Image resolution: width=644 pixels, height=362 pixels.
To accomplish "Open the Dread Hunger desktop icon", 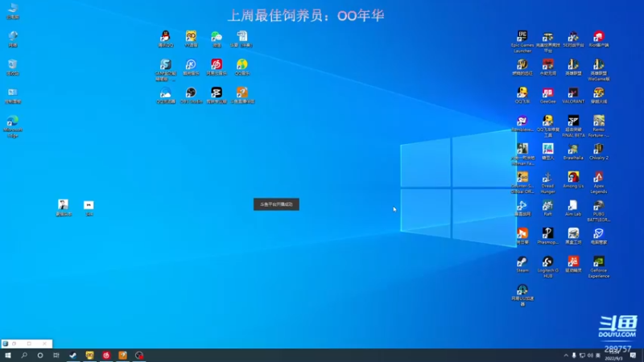I will click(x=547, y=183).
